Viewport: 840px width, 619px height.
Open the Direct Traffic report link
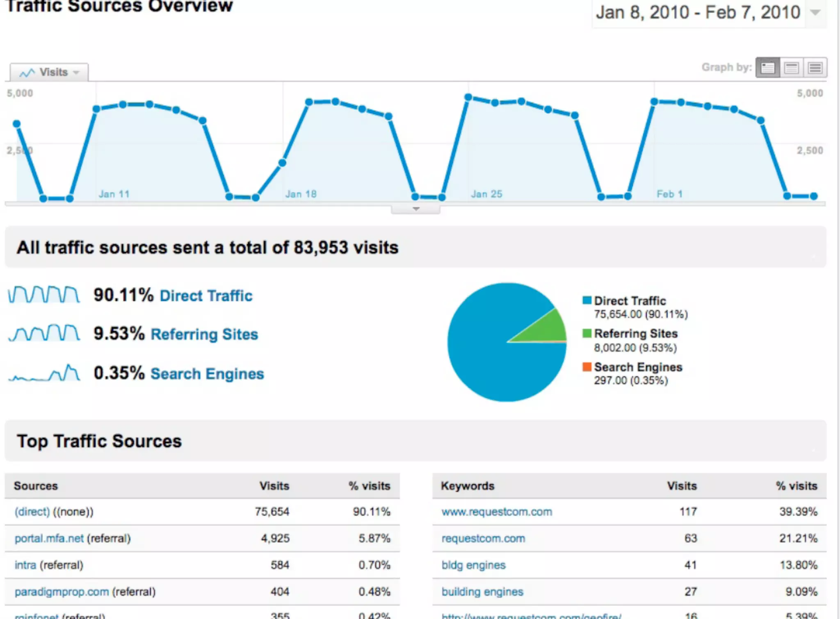[206, 296]
